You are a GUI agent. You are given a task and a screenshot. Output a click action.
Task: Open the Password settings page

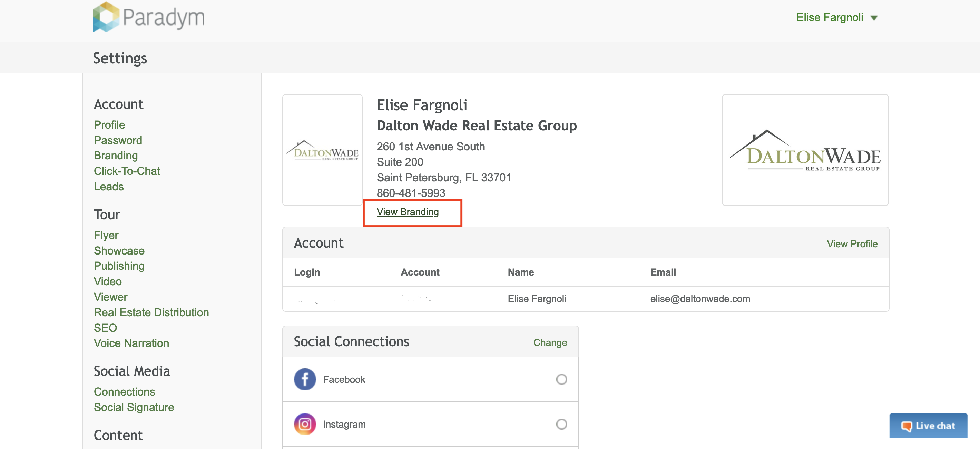coord(118,140)
